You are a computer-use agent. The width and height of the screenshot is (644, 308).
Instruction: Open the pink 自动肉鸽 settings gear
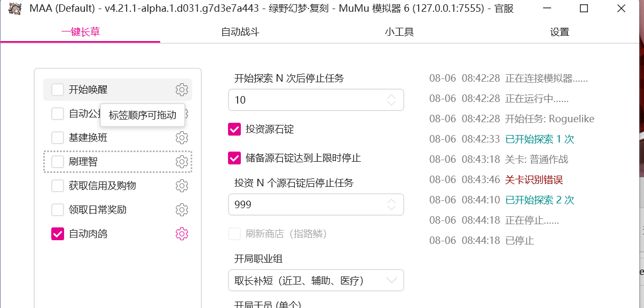[x=182, y=233]
